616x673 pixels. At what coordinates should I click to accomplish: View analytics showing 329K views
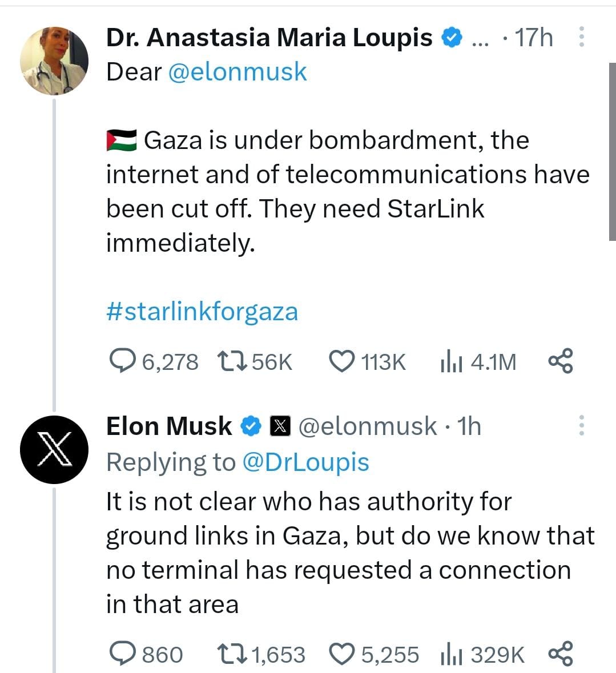click(450, 655)
